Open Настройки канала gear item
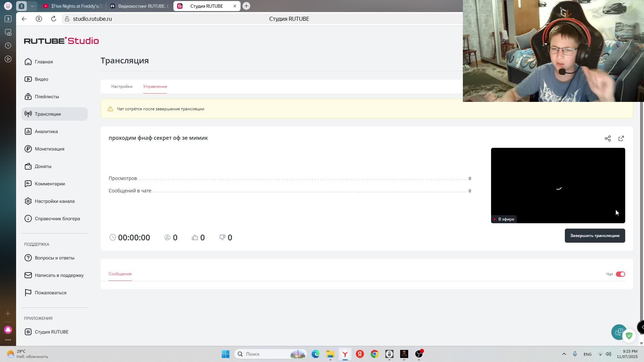The image size is (644, 362). coord(54,201)
